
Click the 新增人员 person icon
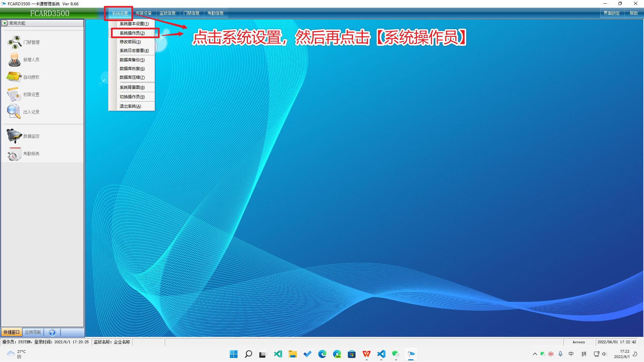[x=15, y=60]
